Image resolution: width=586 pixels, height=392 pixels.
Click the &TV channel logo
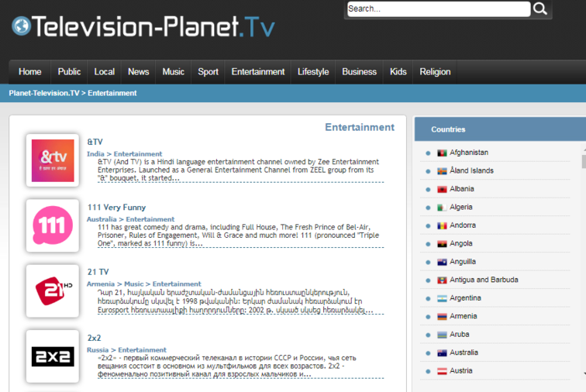coord(53,160)
